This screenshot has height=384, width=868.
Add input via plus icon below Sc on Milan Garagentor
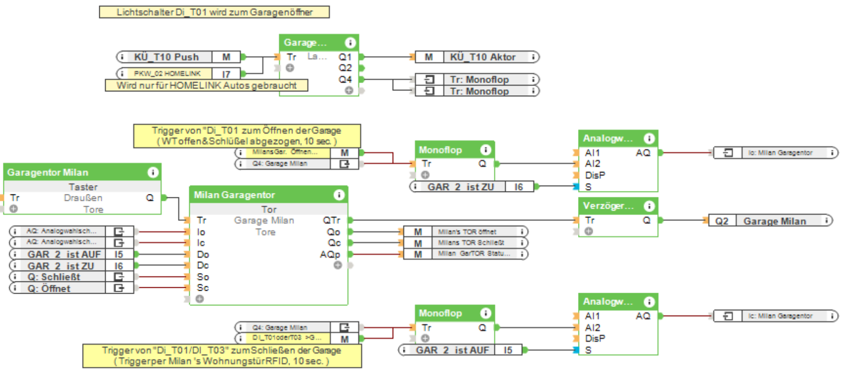tap(200, 299)
